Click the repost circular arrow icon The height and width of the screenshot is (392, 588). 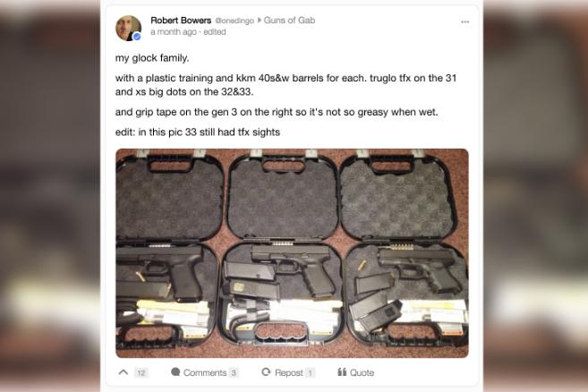[266, 371]
